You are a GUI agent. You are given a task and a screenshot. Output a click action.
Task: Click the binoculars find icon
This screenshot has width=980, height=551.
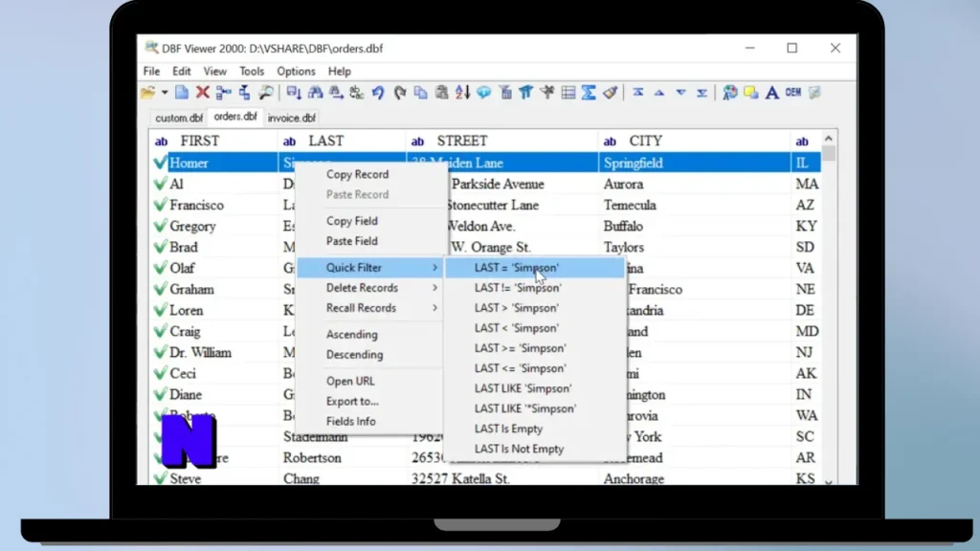point(315,93)
